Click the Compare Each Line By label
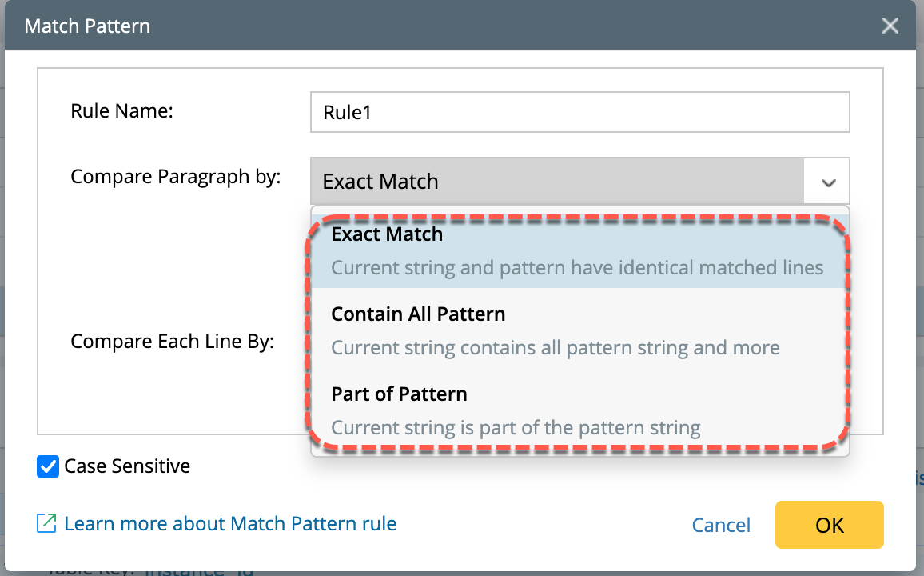This screenshot has height=576, width=924. click(172, 342)
